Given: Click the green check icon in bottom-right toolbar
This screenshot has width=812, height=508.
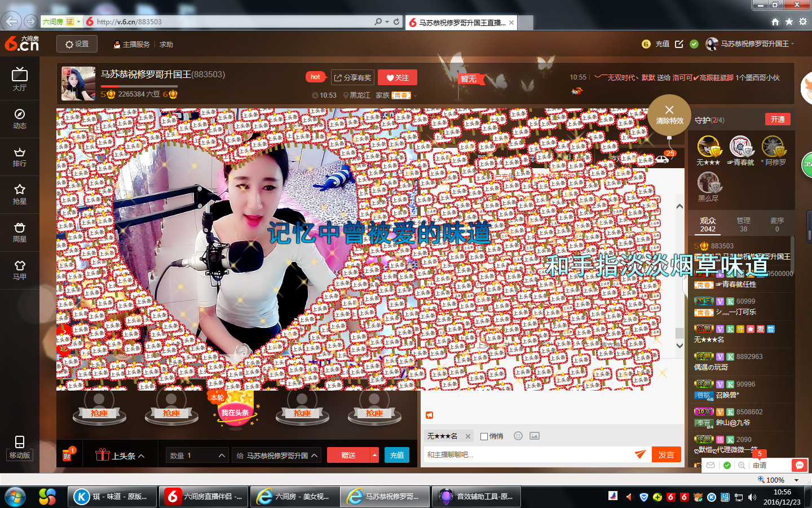Looking at the screenshot, I should (x=727, y=465).
